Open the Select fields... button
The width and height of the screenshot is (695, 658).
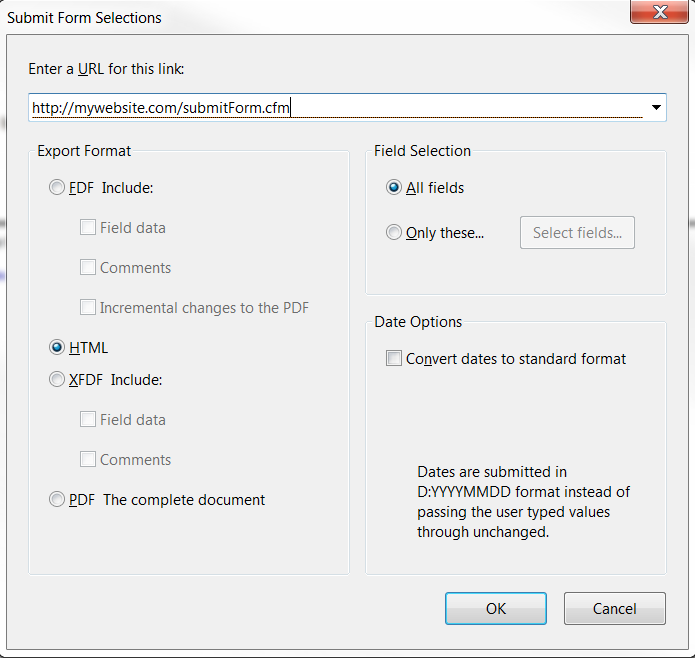coord(577,233)
